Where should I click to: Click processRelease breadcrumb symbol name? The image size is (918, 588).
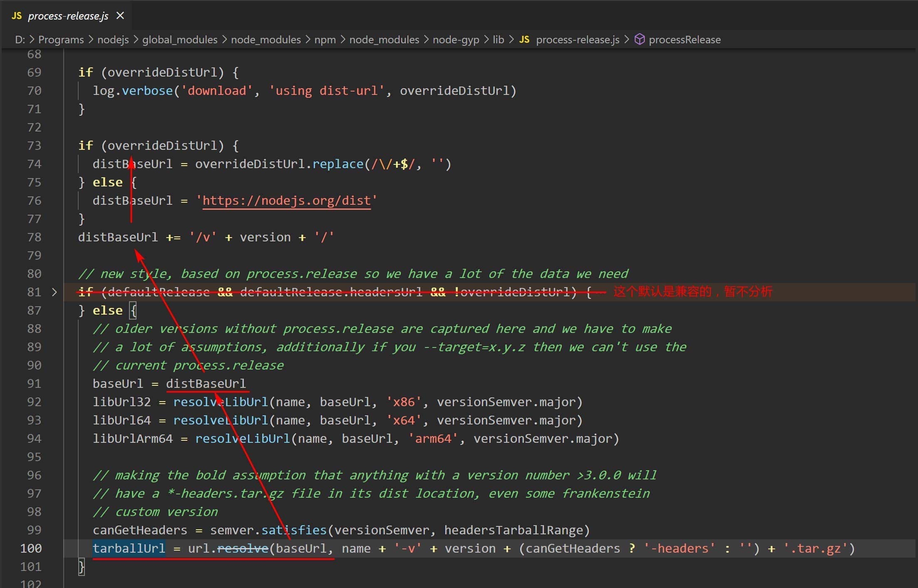point(685,40)
